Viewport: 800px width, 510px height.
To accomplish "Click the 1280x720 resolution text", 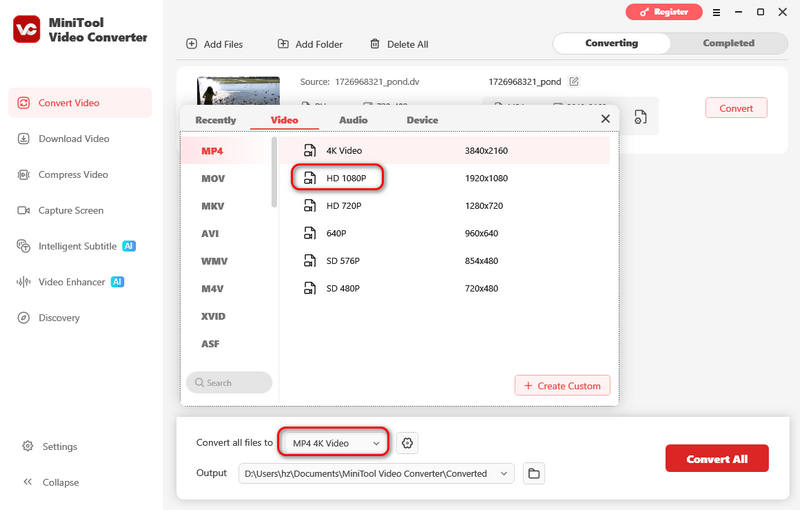I will (x=484, y=206).
